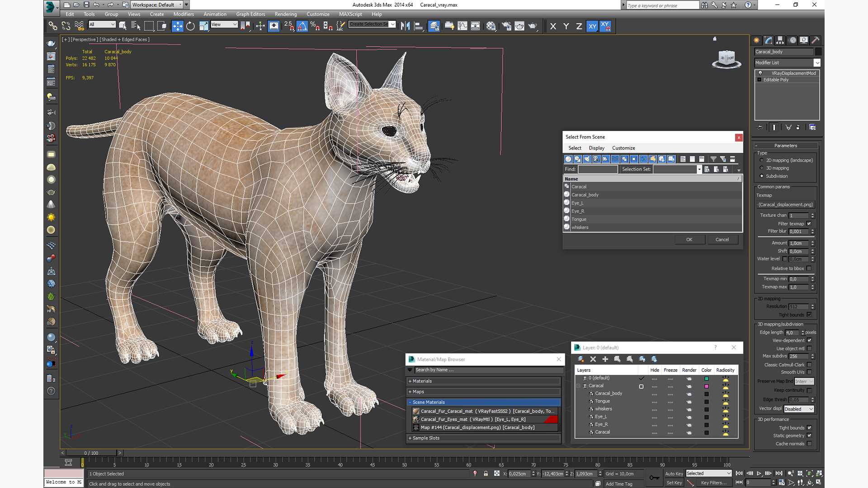Expand the Editable Poly stack entry
The height and width of the screenshot is (488, 868).
[x=759, y=80]
